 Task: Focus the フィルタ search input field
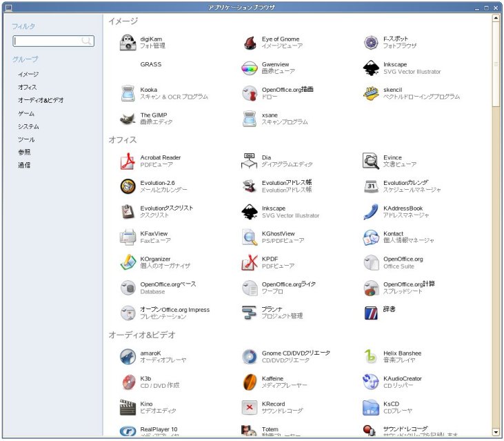click(x=53, y=41)
